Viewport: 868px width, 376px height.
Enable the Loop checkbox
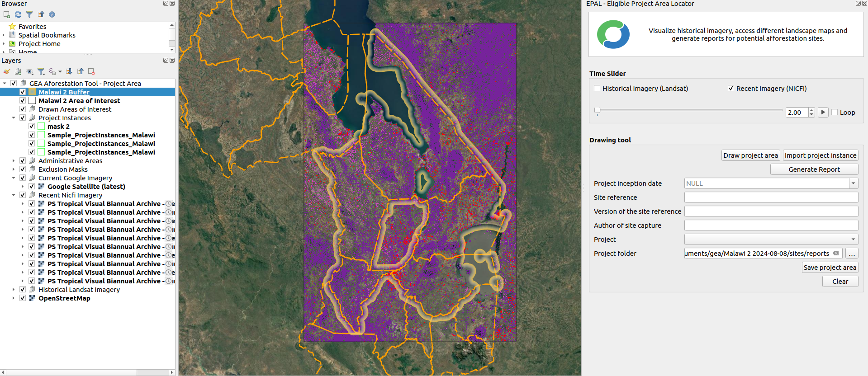(835, 113)
